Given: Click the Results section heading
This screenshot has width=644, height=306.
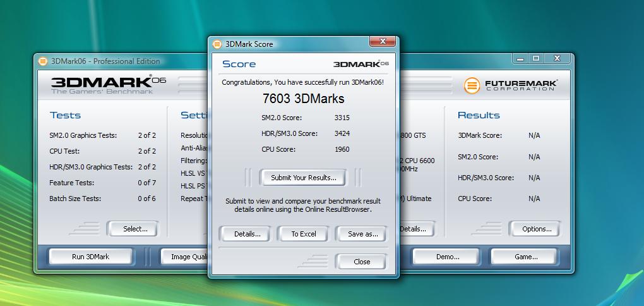Looking at the screenshot, I should click(479, 115).
